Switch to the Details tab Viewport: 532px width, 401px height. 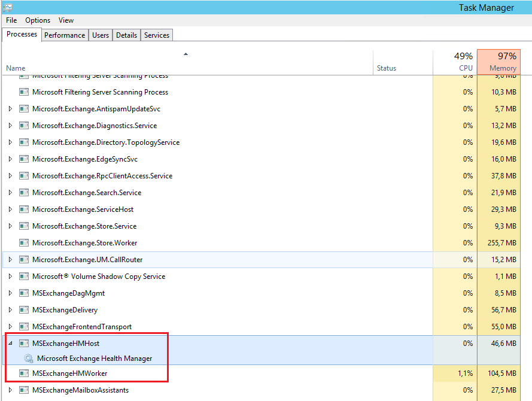click(126, 35)
